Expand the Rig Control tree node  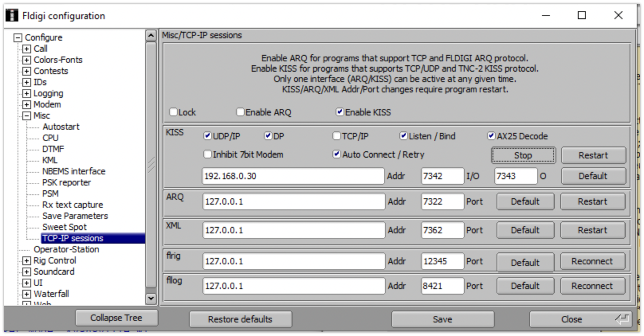[x=27, y=261]
